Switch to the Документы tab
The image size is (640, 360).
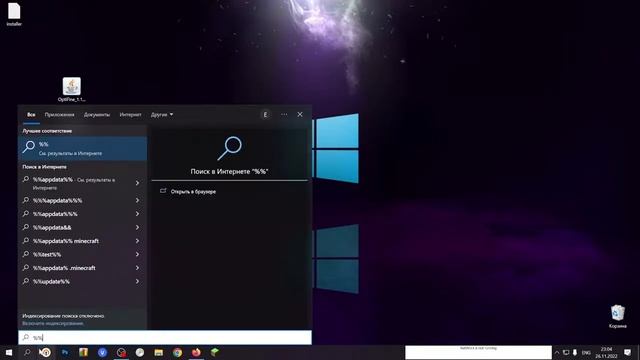click(x=97, y=115)
